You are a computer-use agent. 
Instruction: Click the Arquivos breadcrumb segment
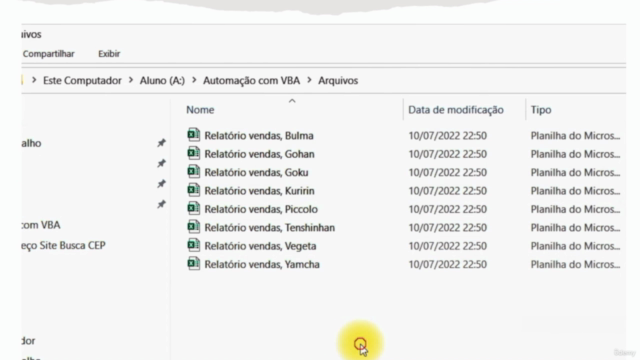[338, 80]
